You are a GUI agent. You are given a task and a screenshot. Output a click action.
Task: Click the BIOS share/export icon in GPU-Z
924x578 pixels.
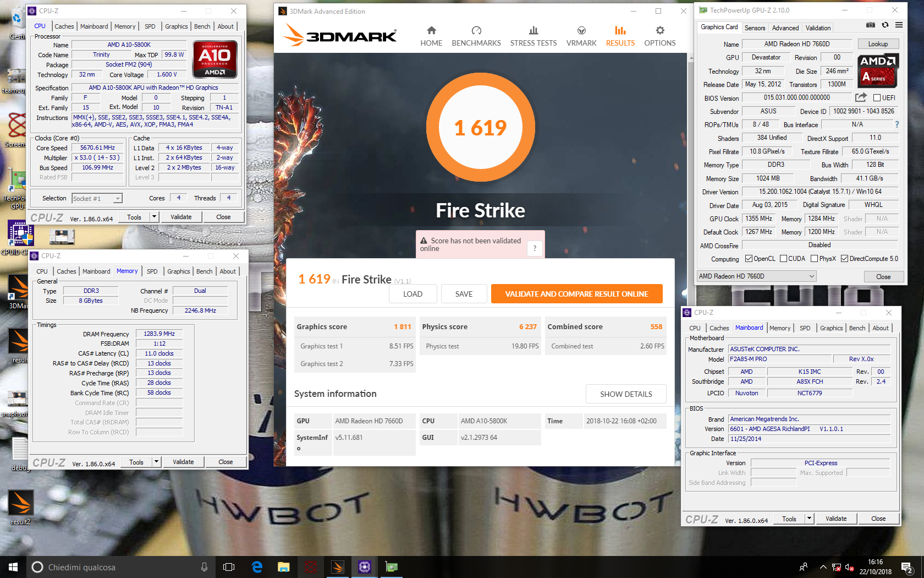pos(861,97)
